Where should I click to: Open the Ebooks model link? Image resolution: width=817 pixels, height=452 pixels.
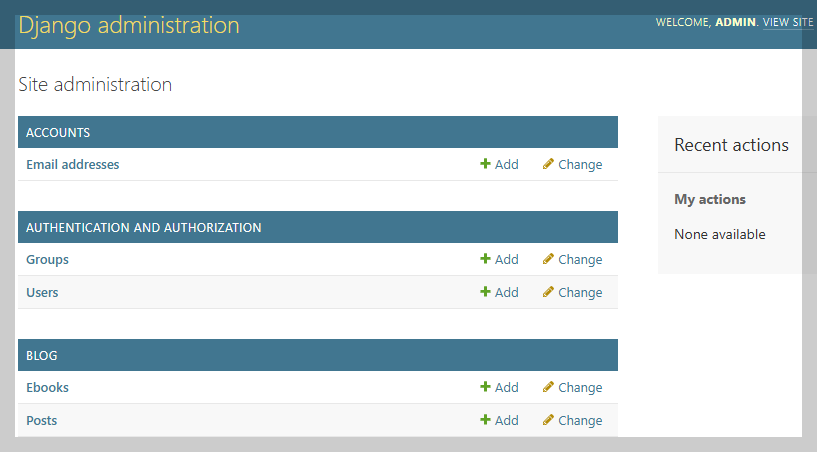coord(47,387)
